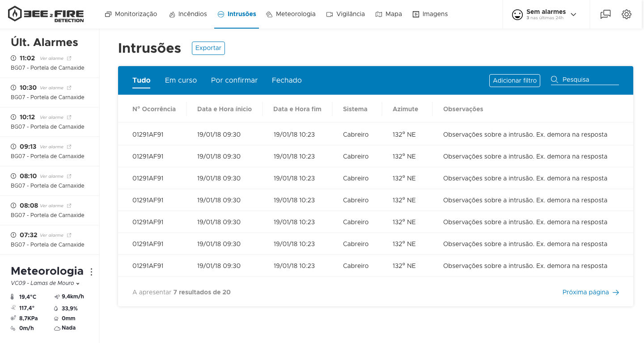Expand the VC09 - Lamas de Mouro station selector
The width and height of the screenshot is (644, 343).
click(45, 283)
